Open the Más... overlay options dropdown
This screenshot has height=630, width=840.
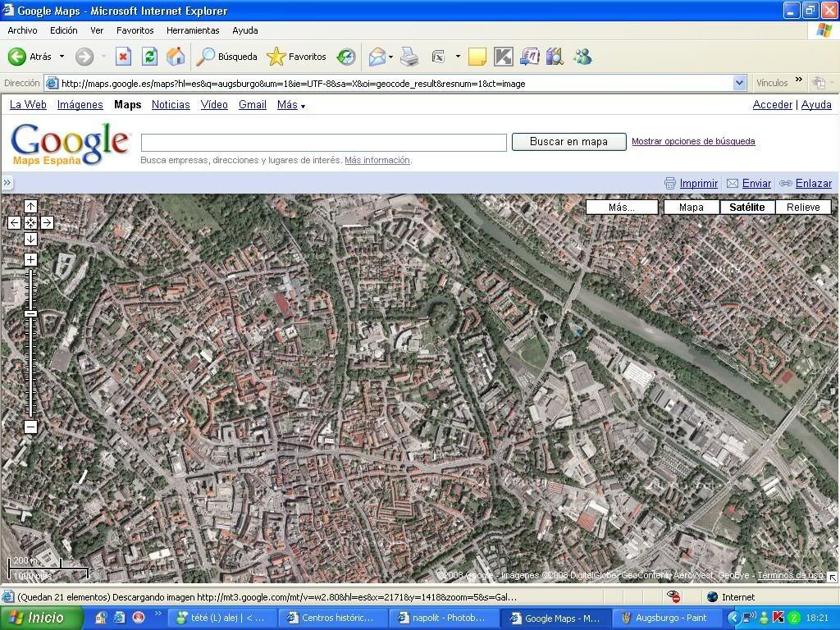(622, 207)
